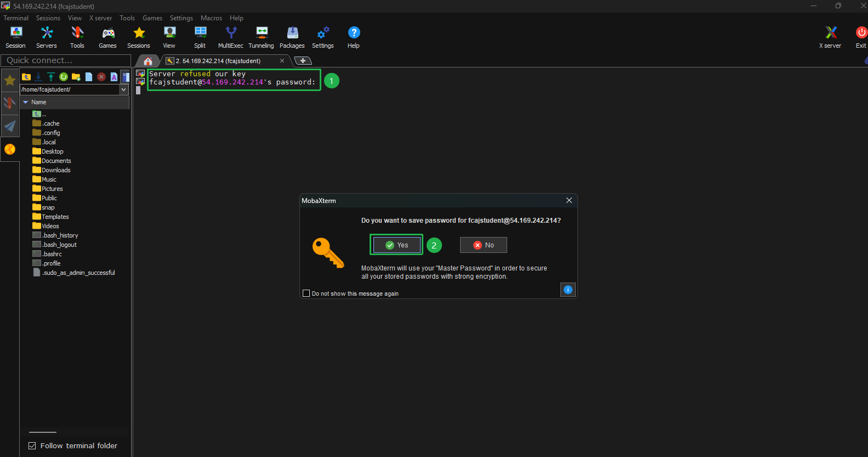This screenshot has height=457, width=868.
Task: Open the Sessions menu in menu bar
Action: click(x=48, y=18)
